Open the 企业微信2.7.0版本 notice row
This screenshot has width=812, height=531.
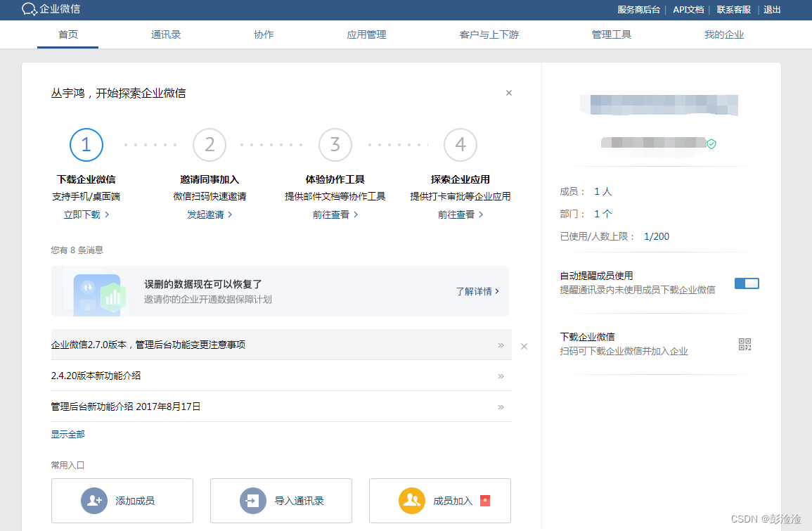(x=281, y=345)
